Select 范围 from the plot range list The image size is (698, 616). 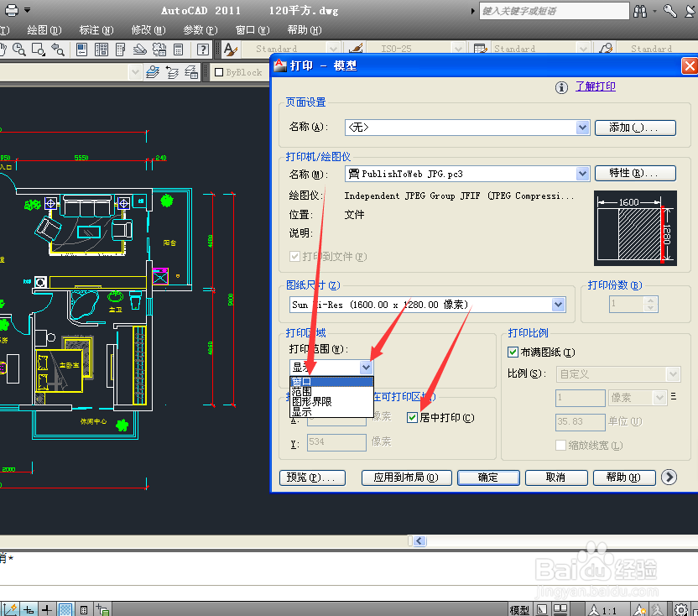click(x=331, y=392)
